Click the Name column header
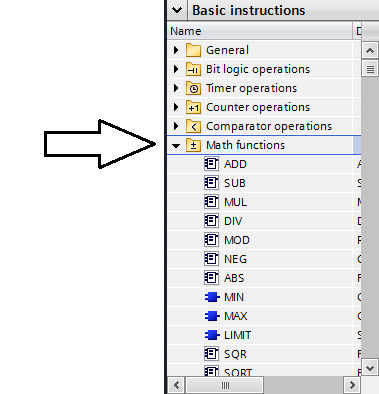379x394 pixels. point(260,31)
